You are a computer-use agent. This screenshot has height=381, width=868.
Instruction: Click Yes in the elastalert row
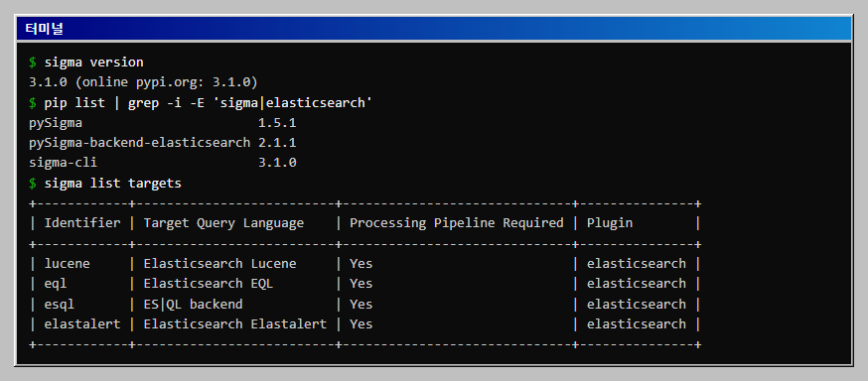click(361, 324)
